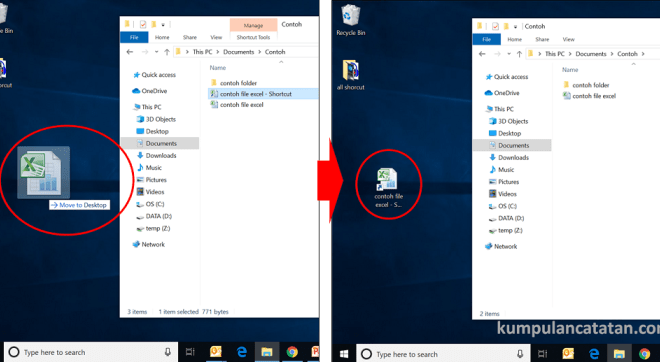
Task: Select DATA (D:) drive in left sidebar
Action: click(x=154, y=216)
